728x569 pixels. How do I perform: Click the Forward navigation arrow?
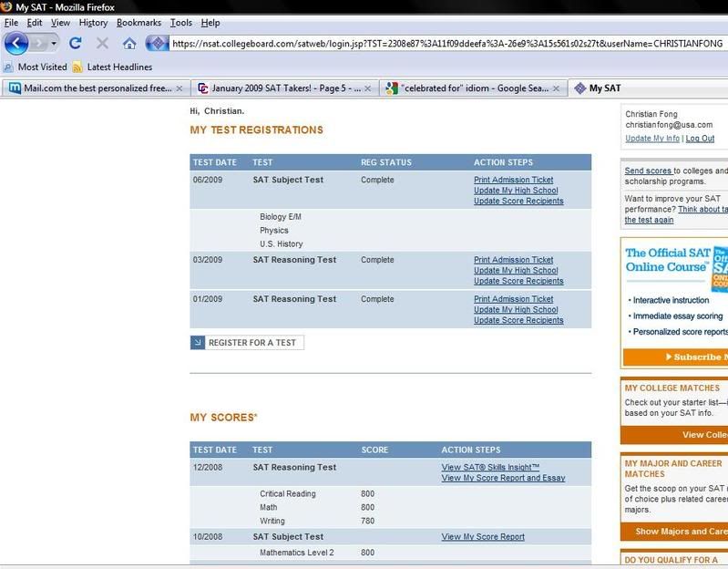[39, 43]
